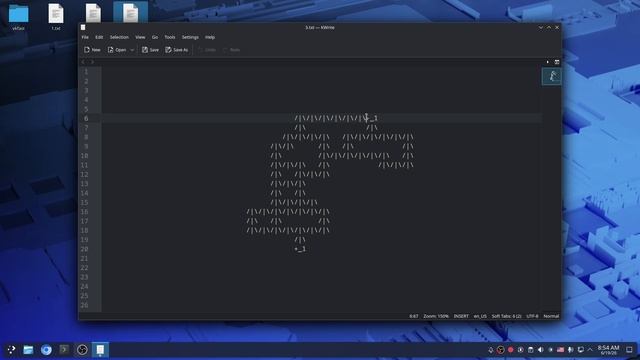640x360 pixels.
Task: Click the microphone tray icon
Action: tap(570, 350)
